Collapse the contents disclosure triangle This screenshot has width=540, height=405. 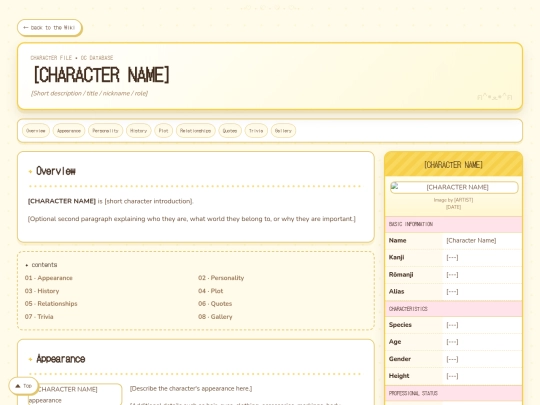pyautogui.click(x=27, y=265)
